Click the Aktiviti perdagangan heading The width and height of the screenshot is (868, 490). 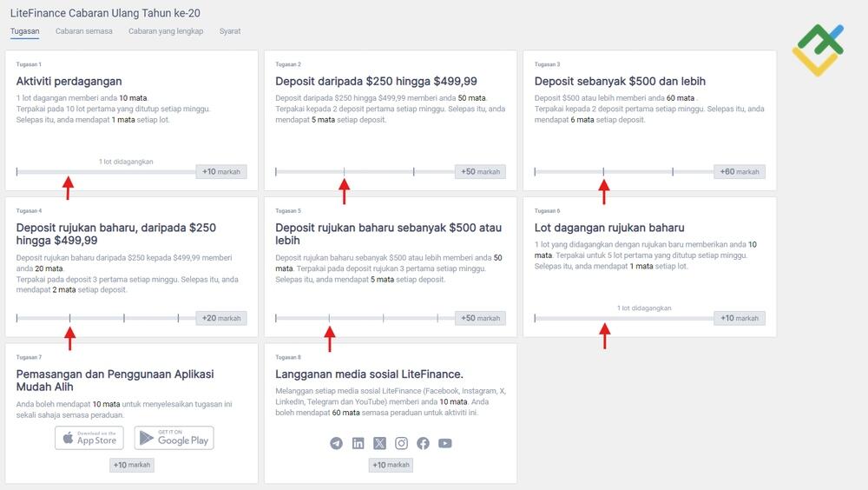pyautogui.click(x=69, y=82)
